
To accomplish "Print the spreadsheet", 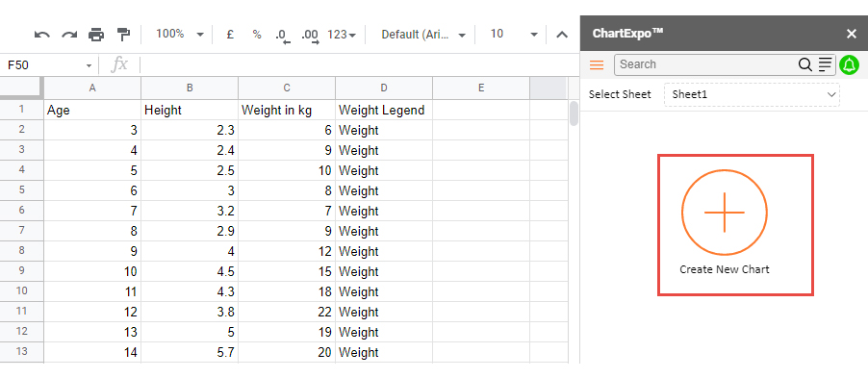I will coord(96,35).
